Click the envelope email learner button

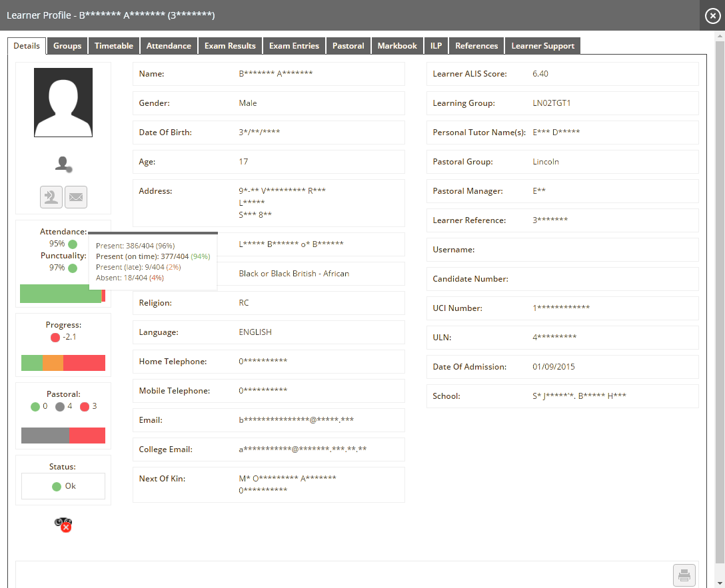pos(76,197)
